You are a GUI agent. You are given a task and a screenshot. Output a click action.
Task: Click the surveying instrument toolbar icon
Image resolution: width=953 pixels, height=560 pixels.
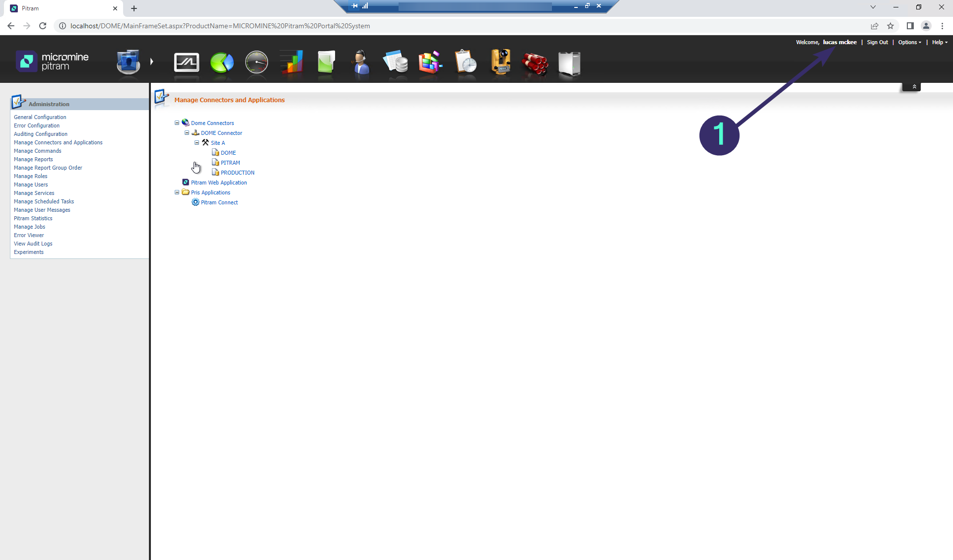pos(500,62)
